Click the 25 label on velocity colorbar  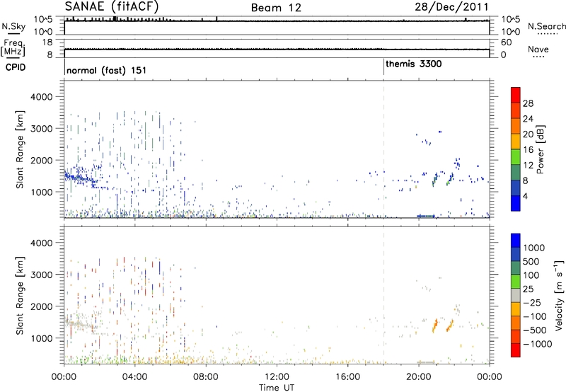click(529, 289)
